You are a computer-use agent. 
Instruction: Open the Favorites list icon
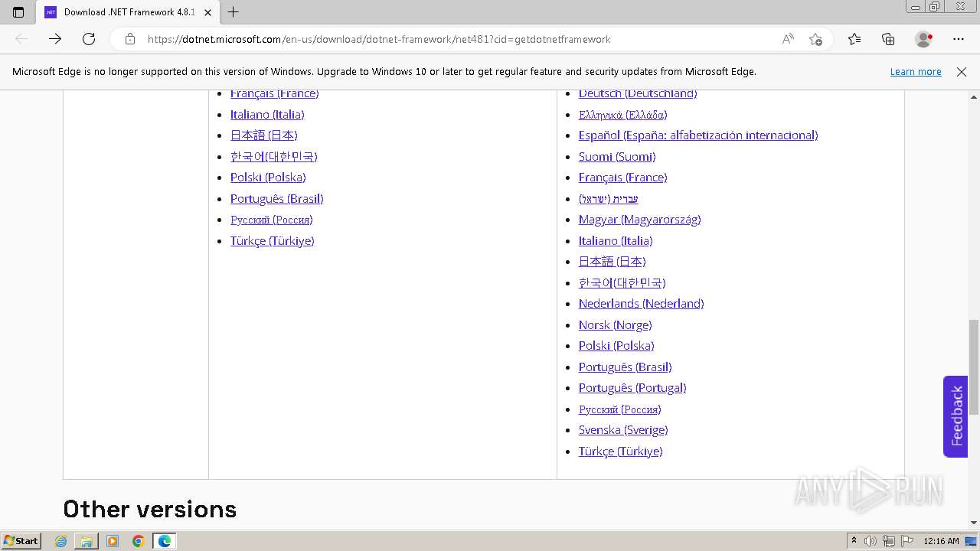(854, 39)
